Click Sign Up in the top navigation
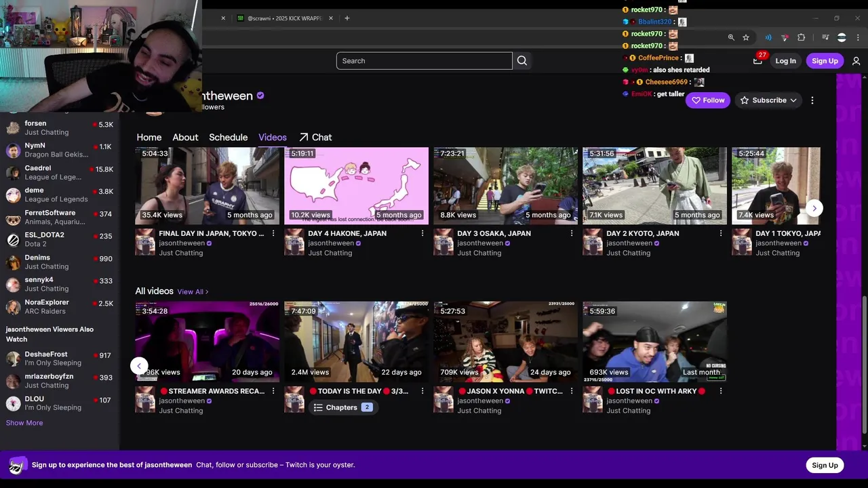The height and width of the screenshot is (488, 868). pyautogui.click(x=825, y=61)
